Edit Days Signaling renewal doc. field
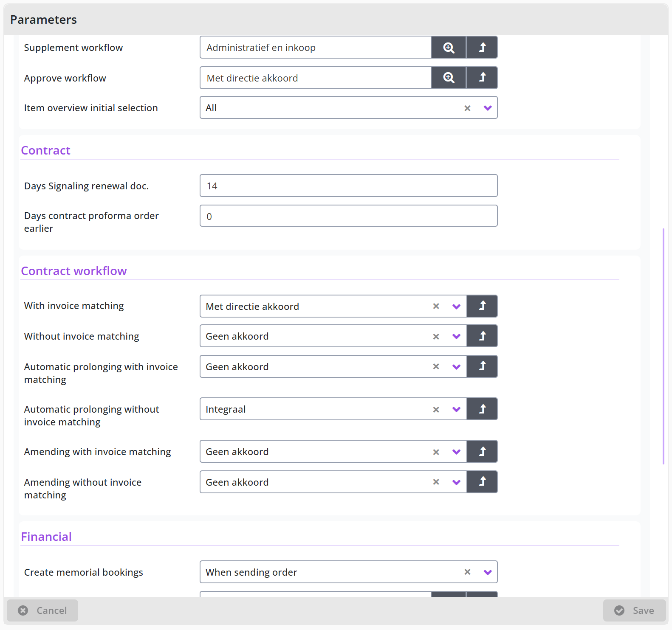Screen dimensions: 672x630 pyautogui.click(x=348, y=186)
